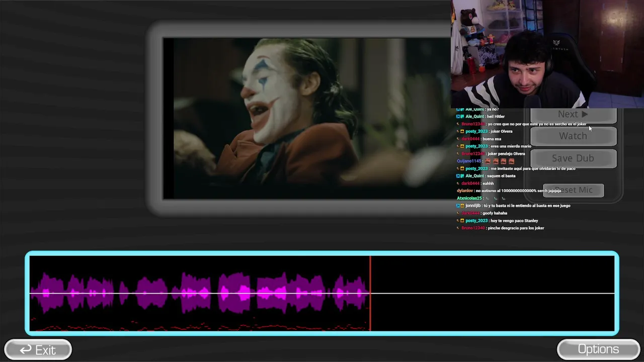644x362 pixels.
Task: Click the recorded magenta audio waveform
Action: tap(200, 293)
